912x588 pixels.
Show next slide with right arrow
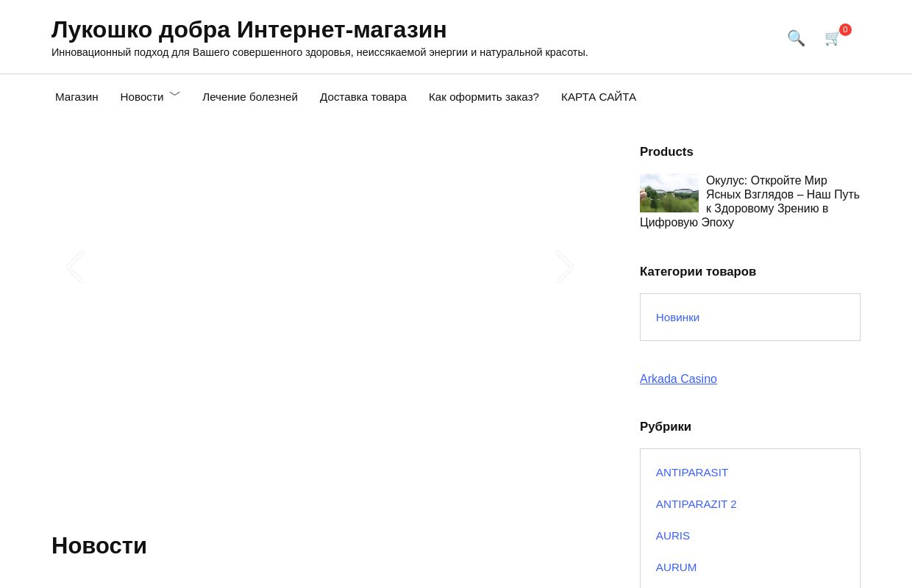(564, 266)
